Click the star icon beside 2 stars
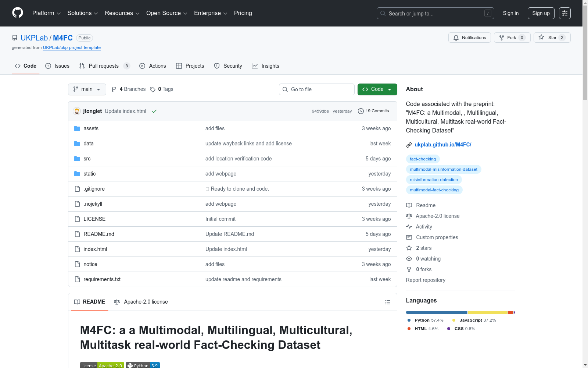 409,248
